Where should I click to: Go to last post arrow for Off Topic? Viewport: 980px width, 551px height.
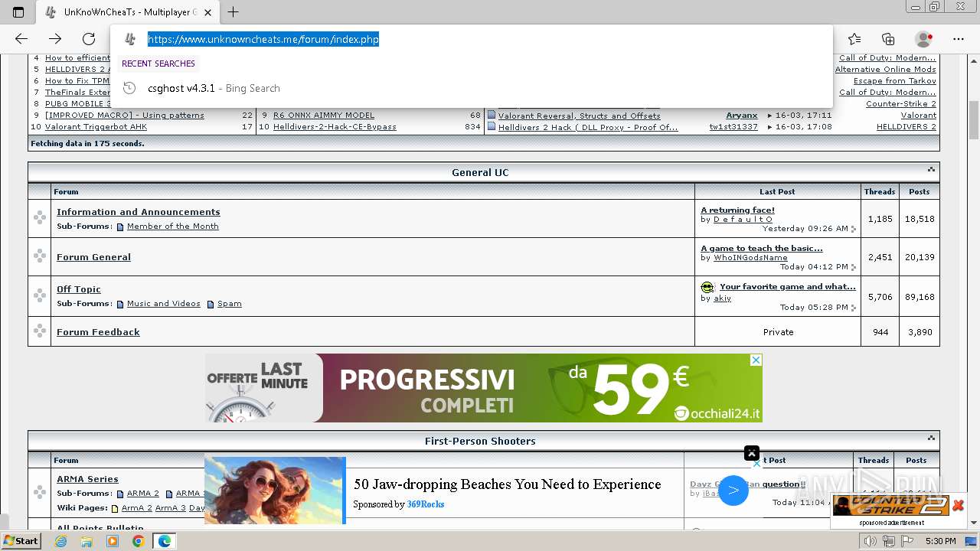click(854, 308)
